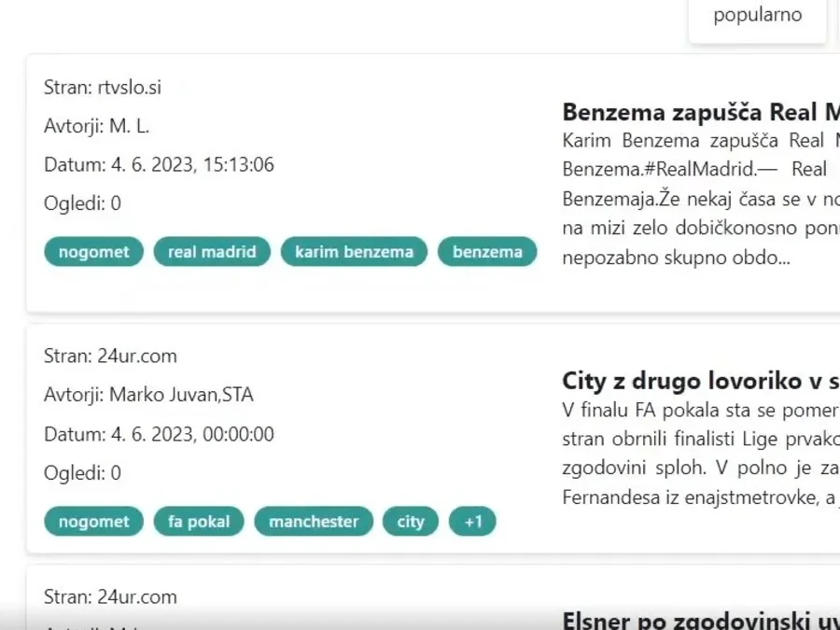The width and height of the screenshot is (840, 630).
Task: Click the fa pokal tag
Action: (x=199, y=521)
